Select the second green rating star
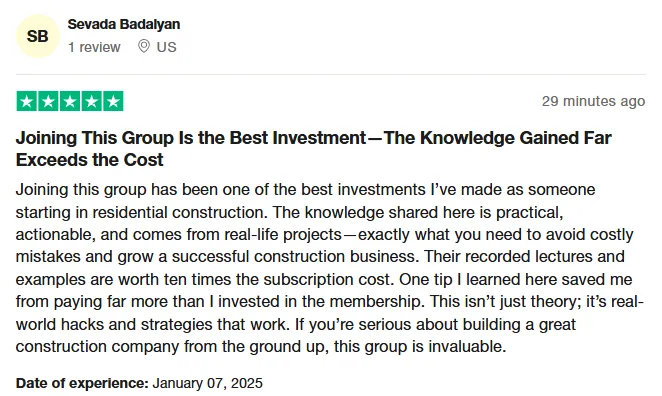The width and height of the screenshot is (662, 396). pos(48,101)
